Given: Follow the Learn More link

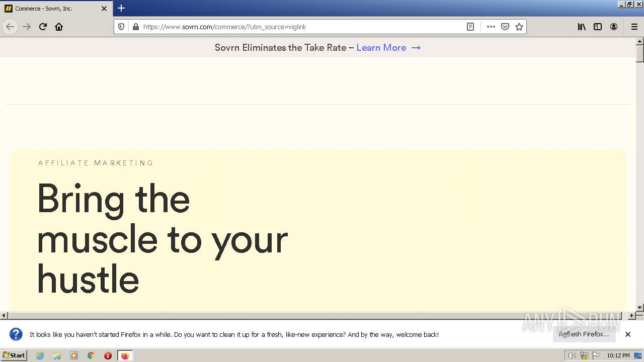Looking at the screenshot, I should click(388, 48).
